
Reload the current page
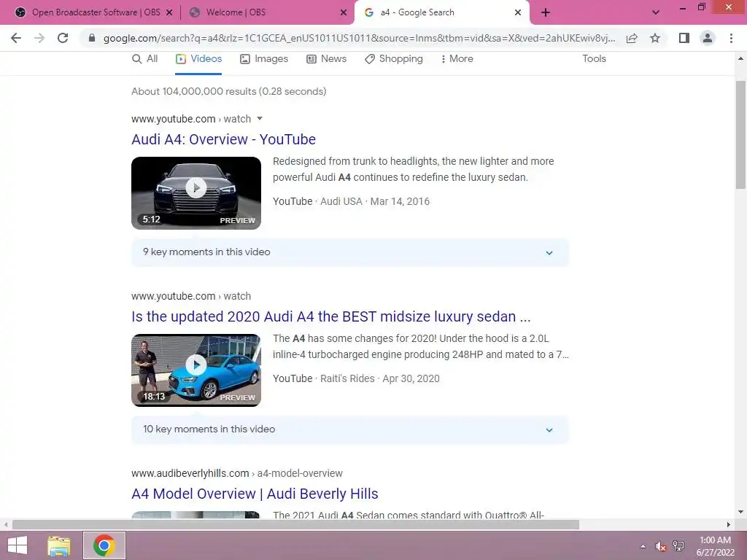pyautogui.click(x=63, y=38)
